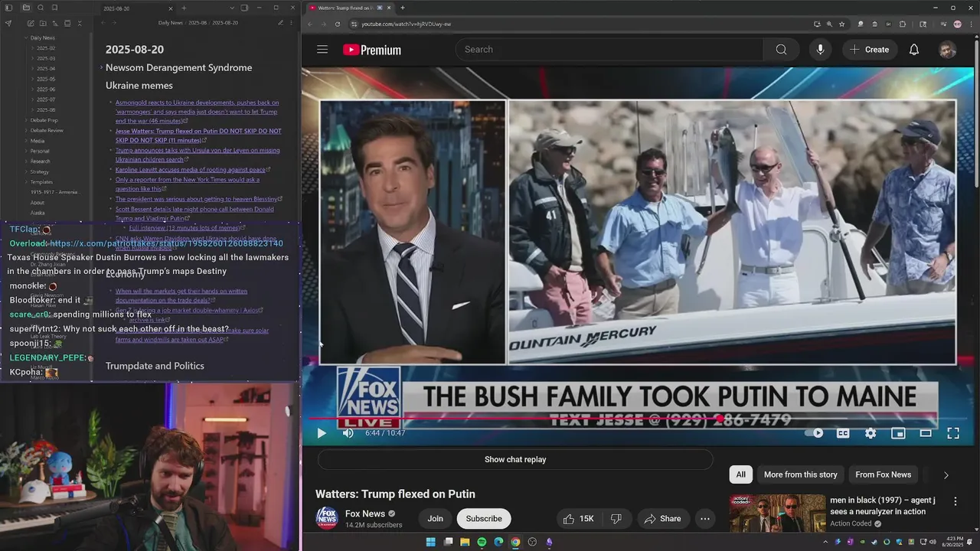Start voice search with the microphone icon
980x551 pixels.
820,50
